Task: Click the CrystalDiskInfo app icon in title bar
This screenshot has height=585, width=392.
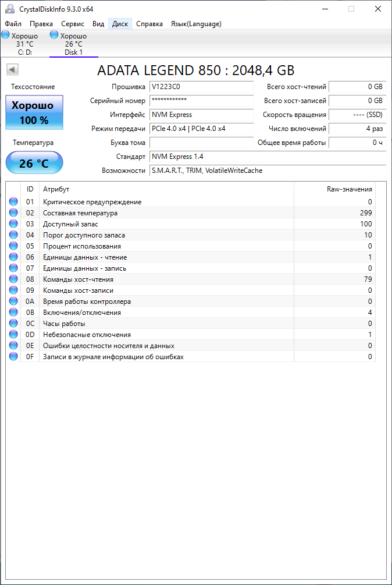Action: click(10, 9)
